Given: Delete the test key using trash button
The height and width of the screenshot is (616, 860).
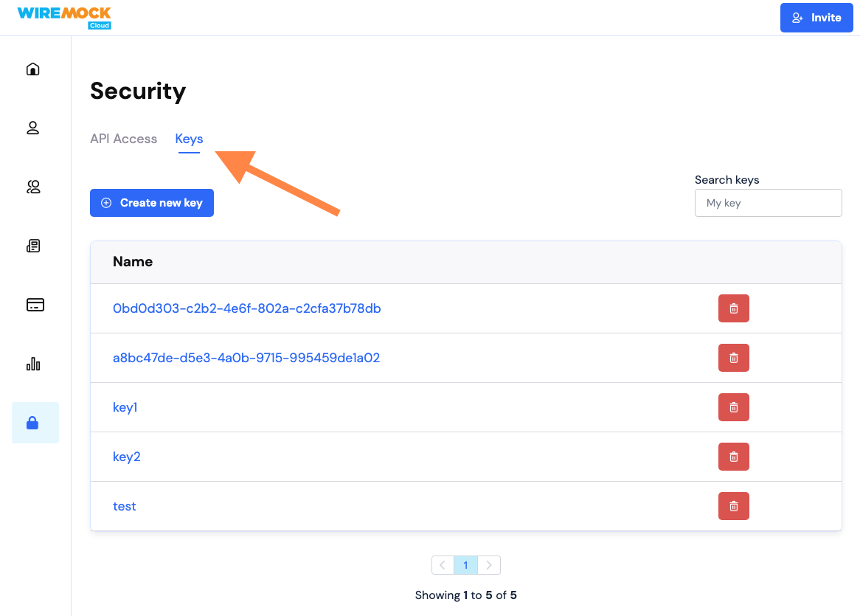Looking at the screenshot, I should (x=733, y=506).
